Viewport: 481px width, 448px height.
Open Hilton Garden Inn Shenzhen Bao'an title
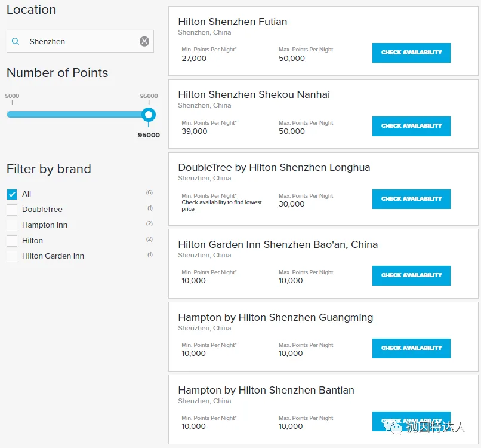coord(278,244)
